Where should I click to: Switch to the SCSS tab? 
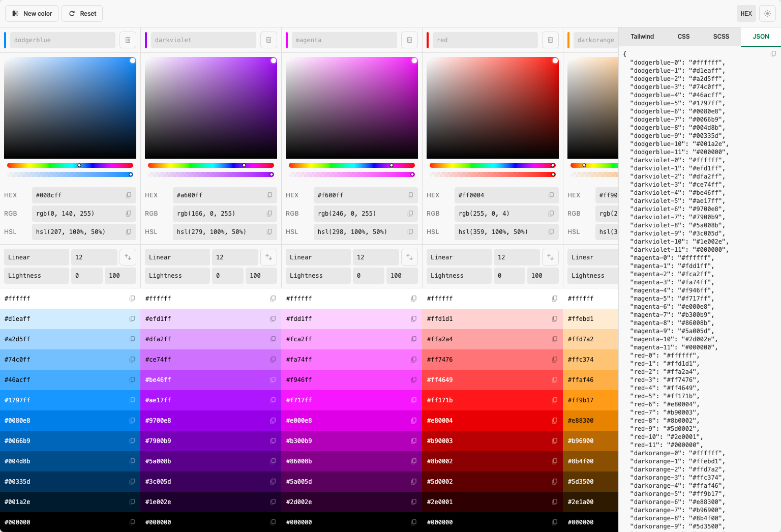click(721, 37)
